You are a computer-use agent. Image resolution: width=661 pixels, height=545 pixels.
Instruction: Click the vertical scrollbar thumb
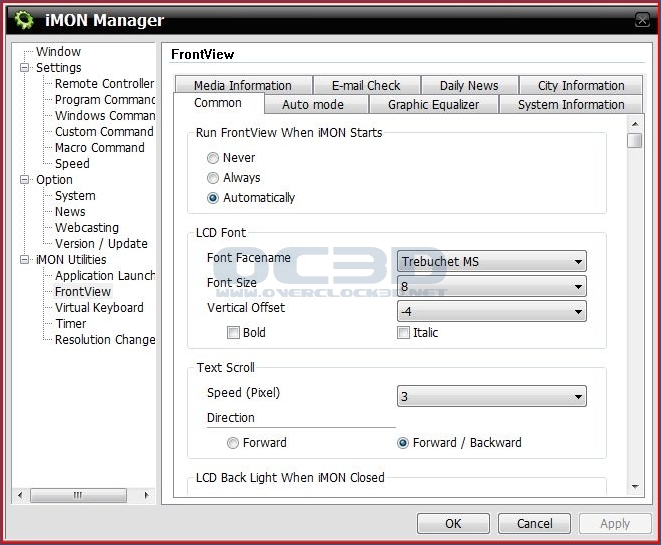634,140
